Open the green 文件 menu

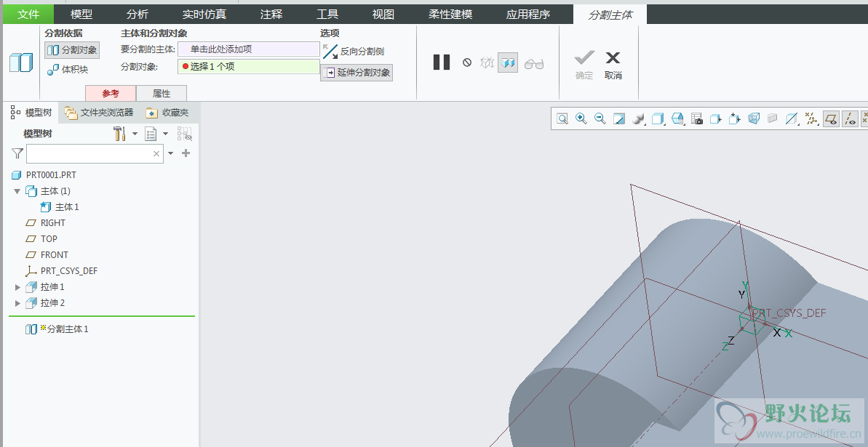coord(28,15)
